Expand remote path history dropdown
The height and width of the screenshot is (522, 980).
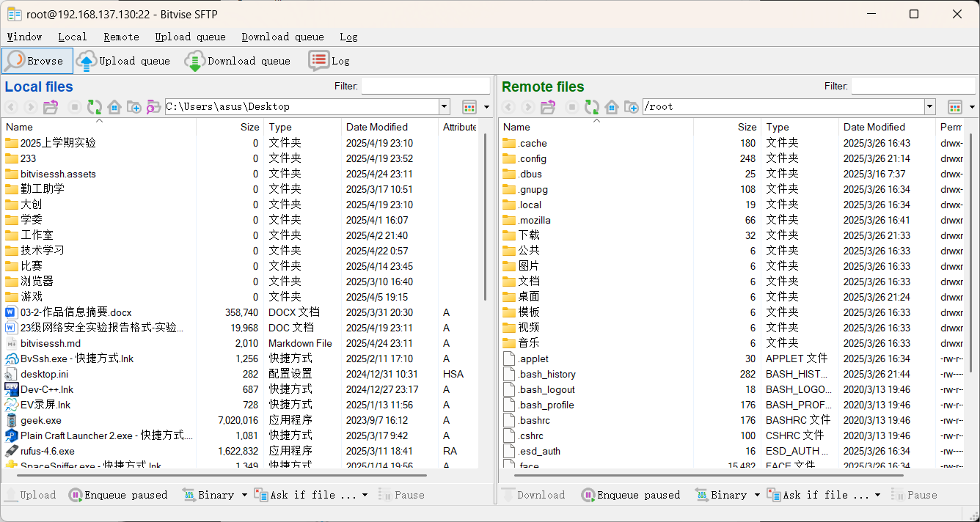pyautogui.click(x=929, y=107)
